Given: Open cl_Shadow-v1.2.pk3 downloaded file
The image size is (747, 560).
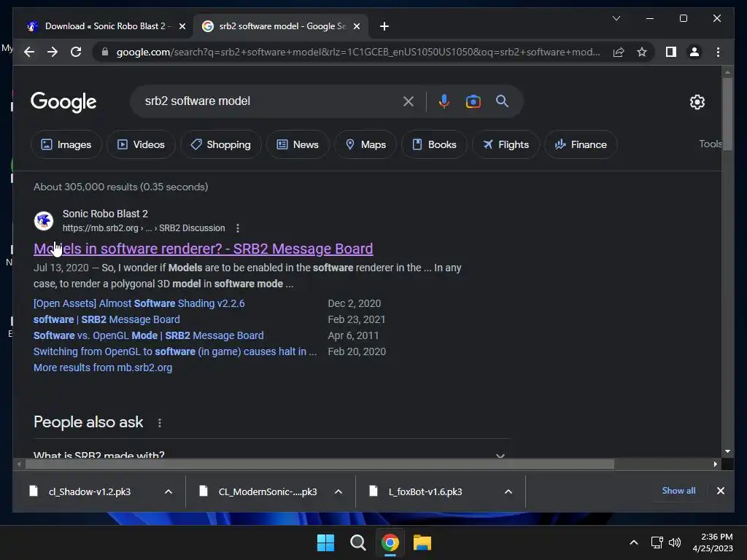Looking at the screenshot, I should click(90, 492).
